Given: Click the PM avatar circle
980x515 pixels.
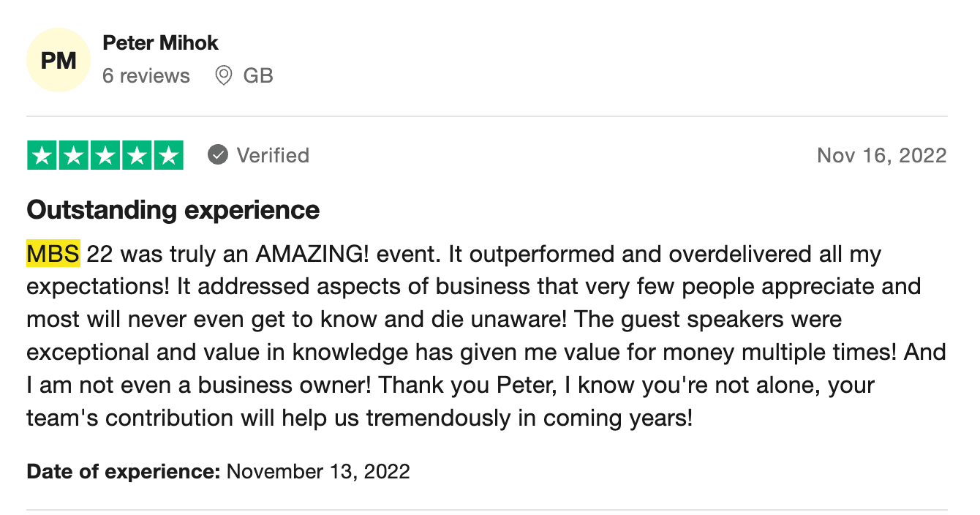Looking at the screenshot, I should [59, 60].
